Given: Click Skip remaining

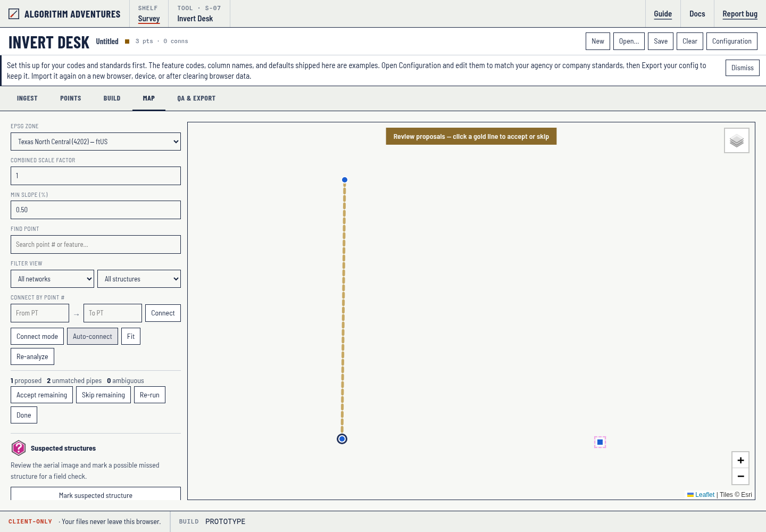Looking at the screenshot, I should 103,395.
